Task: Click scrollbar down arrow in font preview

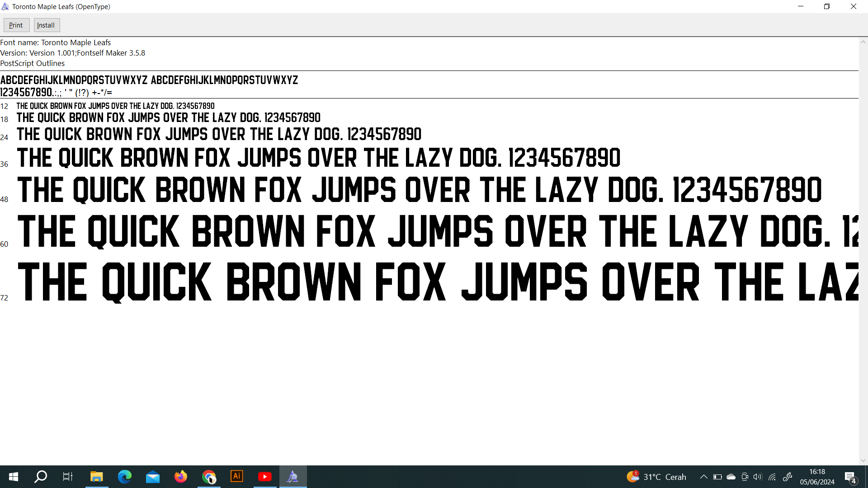Action: [863, 460]
